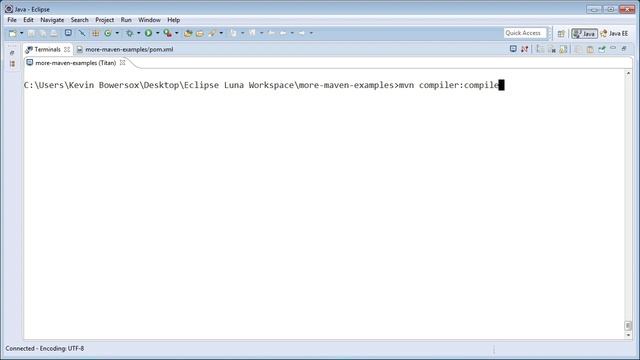Click the Forward navigation arrow icon

[x=302, y=33]
